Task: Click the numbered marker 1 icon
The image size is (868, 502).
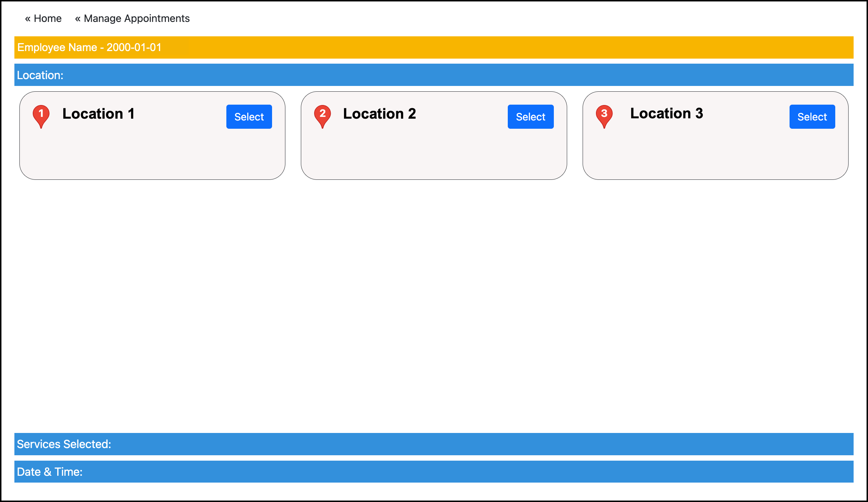Action: [41, 114]
